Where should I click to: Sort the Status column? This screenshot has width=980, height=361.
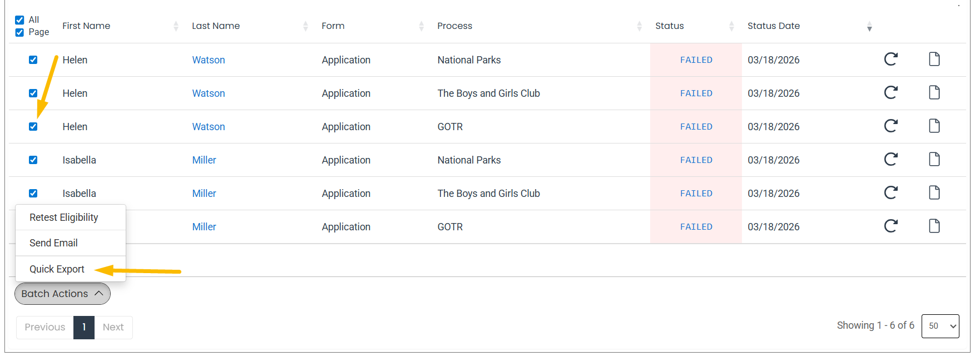pos(670,26)
